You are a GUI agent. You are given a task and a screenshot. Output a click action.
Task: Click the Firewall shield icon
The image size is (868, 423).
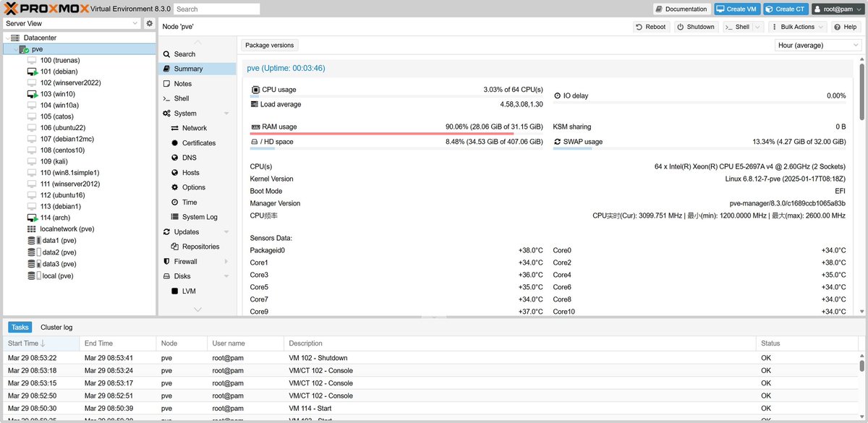[x=167, y=262]
